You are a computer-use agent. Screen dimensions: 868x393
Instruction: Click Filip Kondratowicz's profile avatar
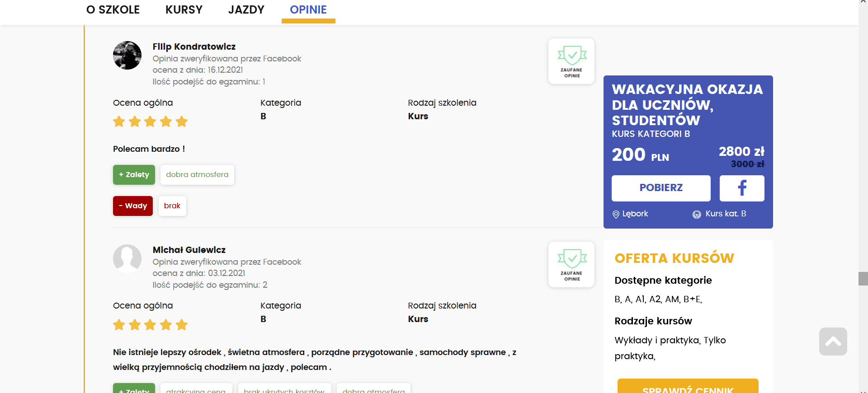pos(127,56)
